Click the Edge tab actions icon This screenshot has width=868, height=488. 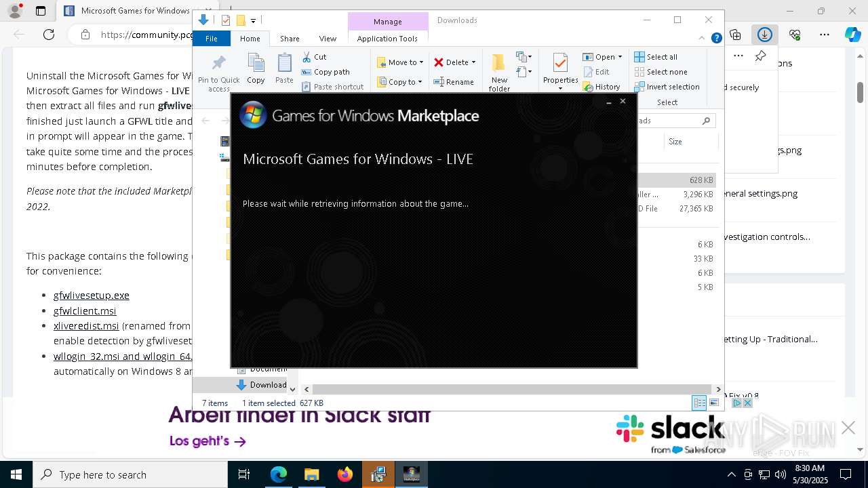[41, 11]
